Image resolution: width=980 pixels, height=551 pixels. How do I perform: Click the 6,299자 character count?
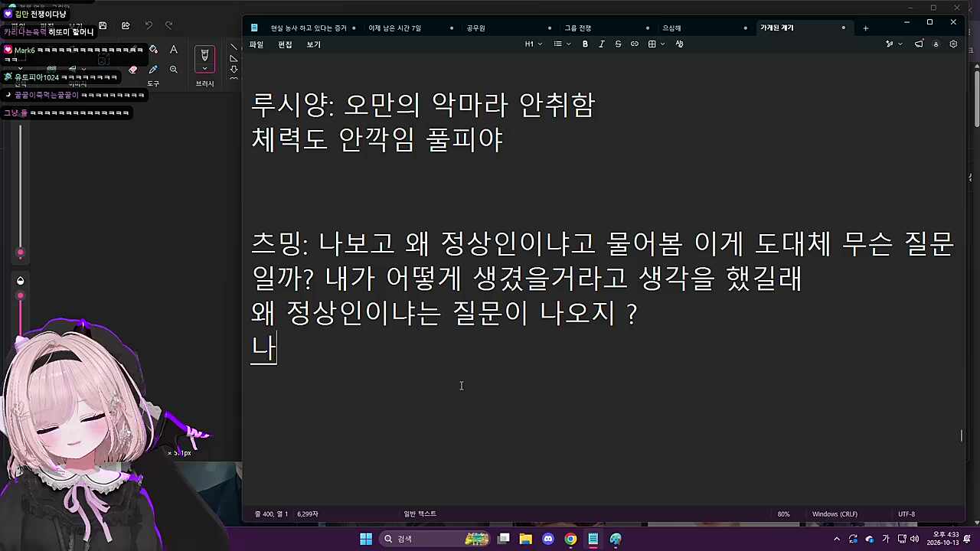tap(308, 514)
